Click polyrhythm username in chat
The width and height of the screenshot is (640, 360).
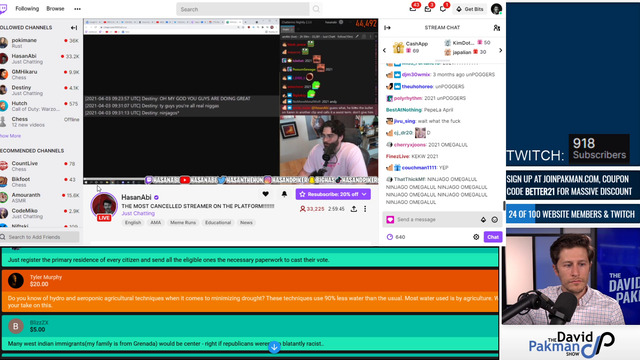pyautogui.click(x=408, y=98)
